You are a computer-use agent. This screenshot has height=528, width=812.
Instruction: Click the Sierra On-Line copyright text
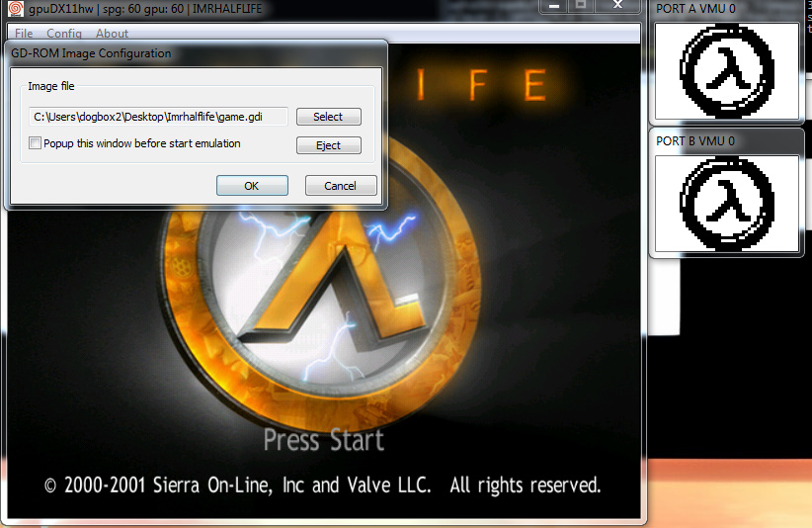click(323, 485)
